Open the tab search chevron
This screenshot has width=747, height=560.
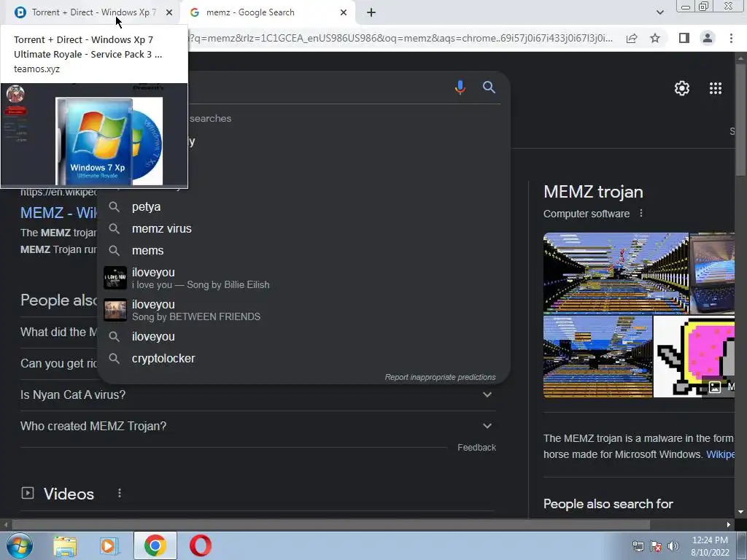click(659, 12)
